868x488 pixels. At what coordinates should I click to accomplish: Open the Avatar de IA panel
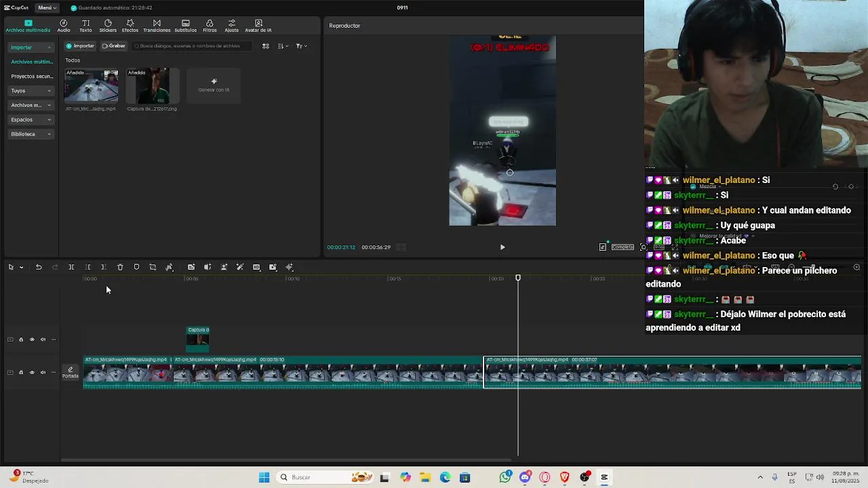(x=258, y=26)
